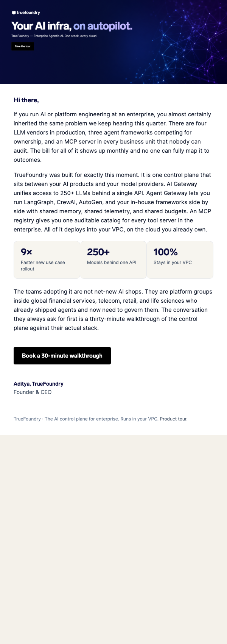227x644 pixels.
Task: Click the Enterprise Agentic AI tagline
Action: (54, 36)
